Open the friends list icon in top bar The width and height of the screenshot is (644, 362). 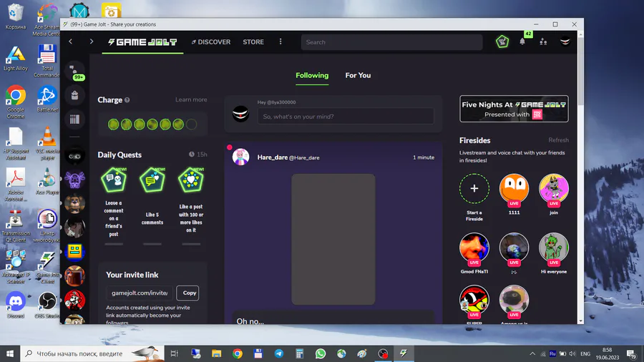tap(543, 41)
